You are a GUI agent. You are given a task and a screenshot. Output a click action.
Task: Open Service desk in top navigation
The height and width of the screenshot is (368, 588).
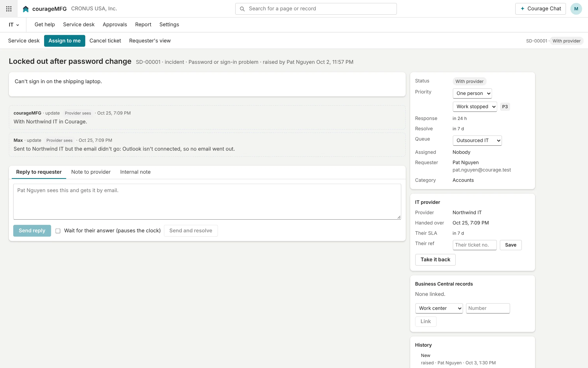[79, 25]
